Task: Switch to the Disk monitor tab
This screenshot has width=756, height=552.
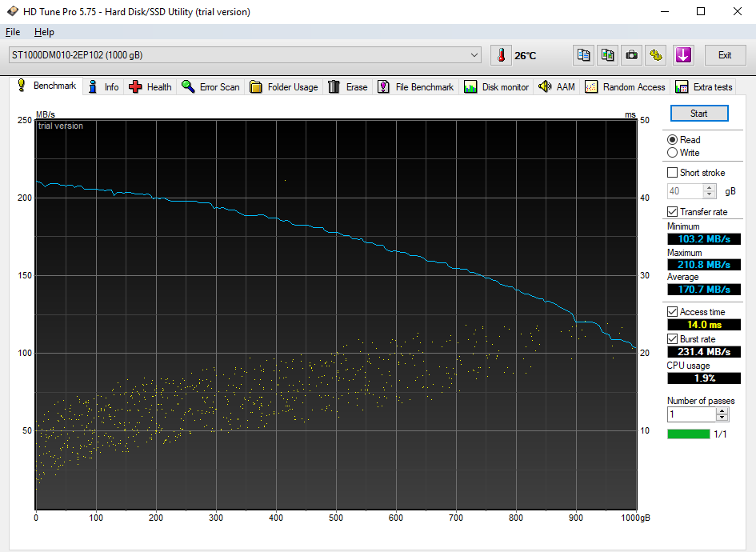Action: click(x=496, y=86)
